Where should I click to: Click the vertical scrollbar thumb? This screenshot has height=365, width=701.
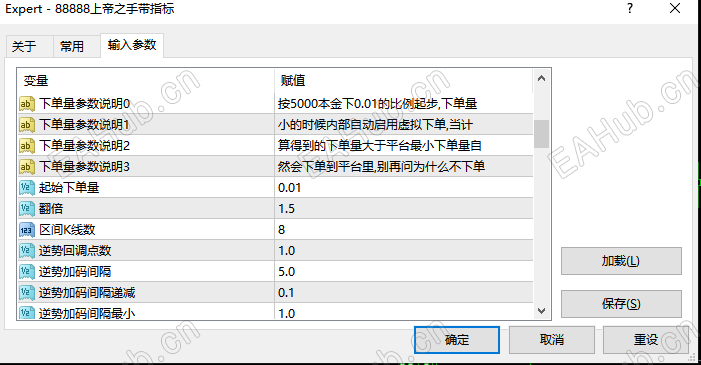(x=541, y=134)
